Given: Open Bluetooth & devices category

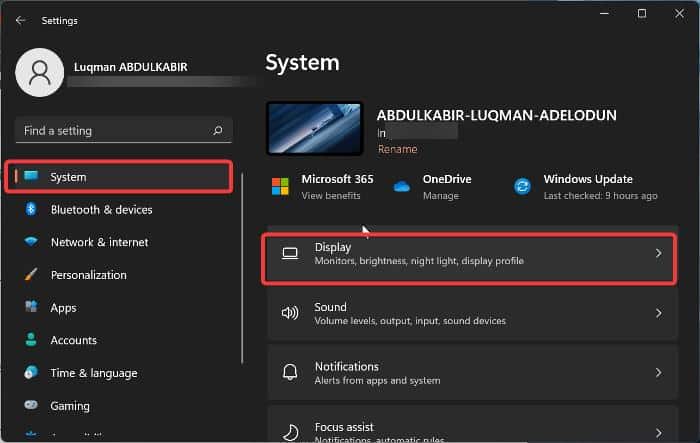Looking at the screenshot, I should pos(119,209).
